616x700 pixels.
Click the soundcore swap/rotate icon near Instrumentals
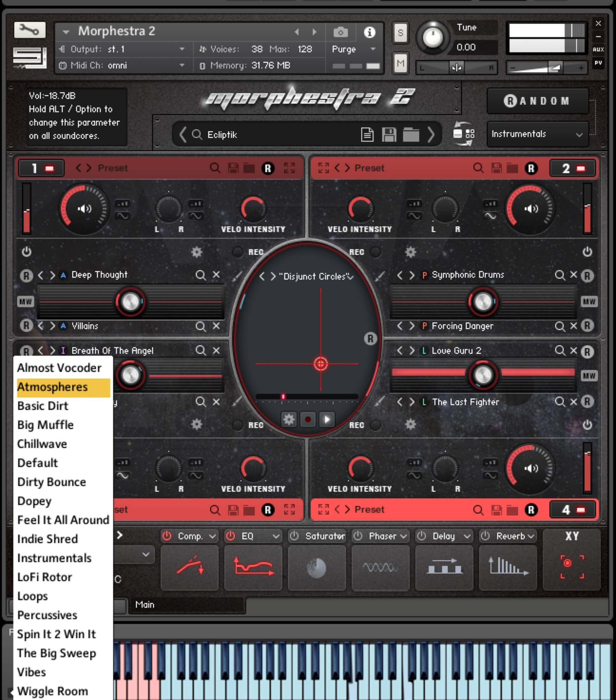464,134
